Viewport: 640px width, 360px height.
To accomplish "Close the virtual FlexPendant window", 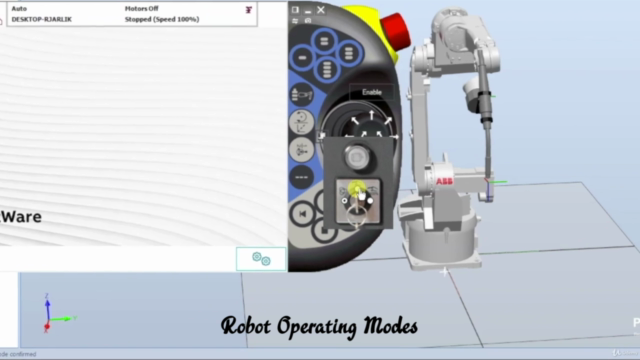I will coord(321,10).
